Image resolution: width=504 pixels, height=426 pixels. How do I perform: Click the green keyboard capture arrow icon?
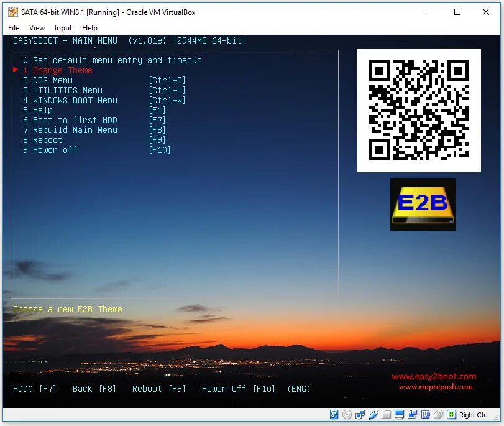tap(451, 415)
